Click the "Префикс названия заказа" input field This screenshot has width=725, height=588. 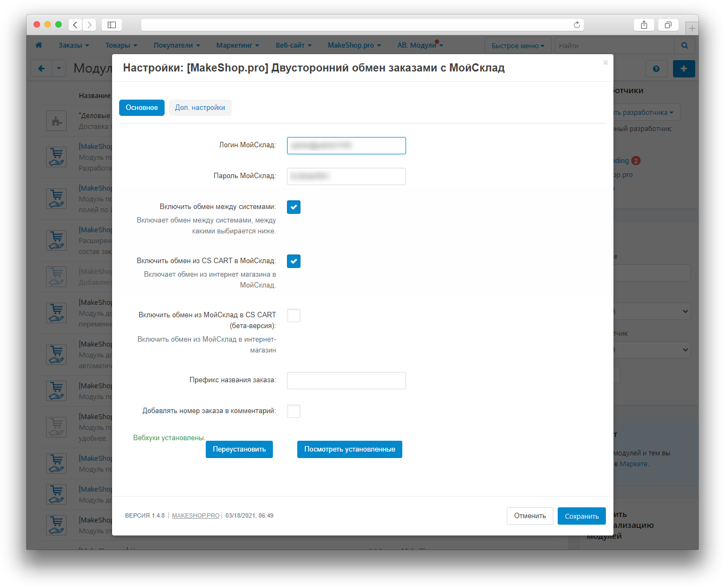tap(346, 381)
